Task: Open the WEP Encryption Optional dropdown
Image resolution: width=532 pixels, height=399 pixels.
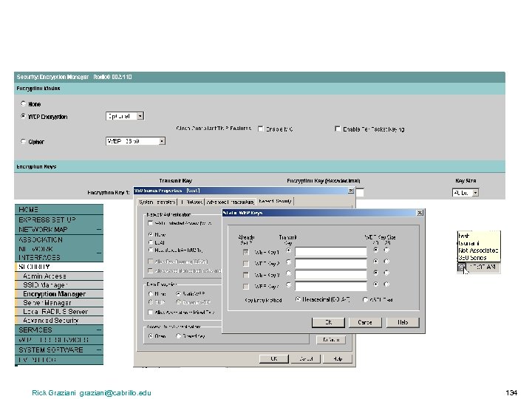Action: coord(140,116)
